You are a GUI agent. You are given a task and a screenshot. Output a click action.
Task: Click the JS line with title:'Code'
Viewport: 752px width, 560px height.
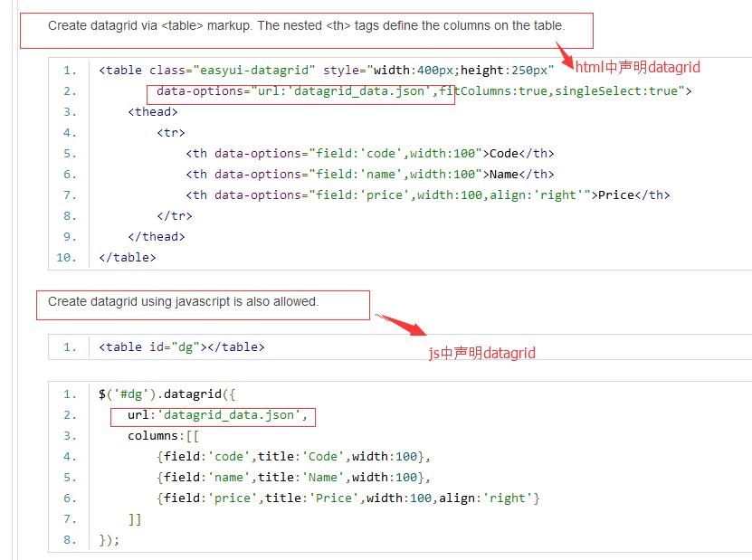(293, 457)
